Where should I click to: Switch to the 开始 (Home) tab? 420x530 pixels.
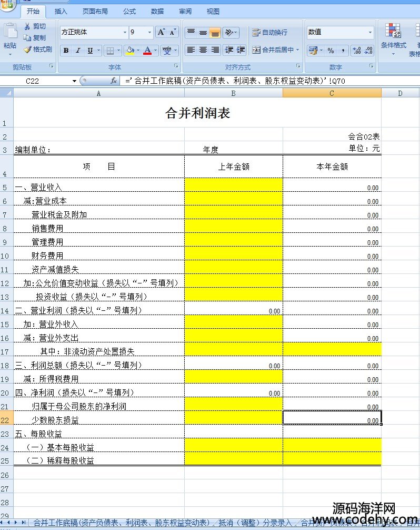(33, 11)
